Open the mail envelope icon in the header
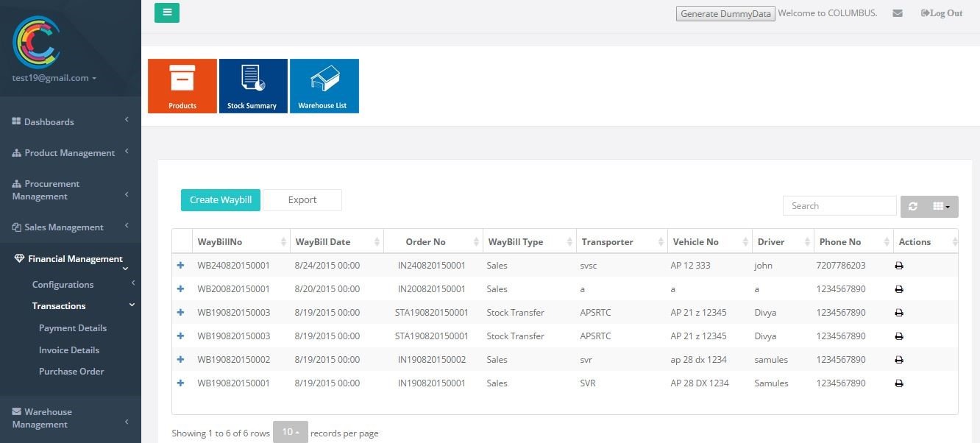Image resolution: width=980 pixels, height=443 pixels. pos(898,13)
